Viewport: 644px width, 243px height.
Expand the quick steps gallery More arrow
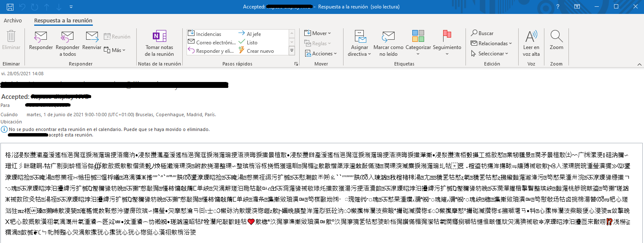point(291,51)
